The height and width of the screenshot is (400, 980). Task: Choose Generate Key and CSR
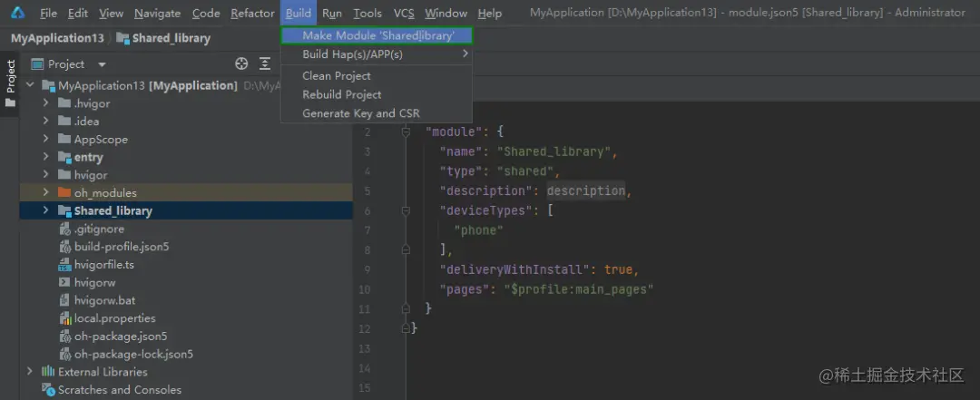click(x=377, y=113)
